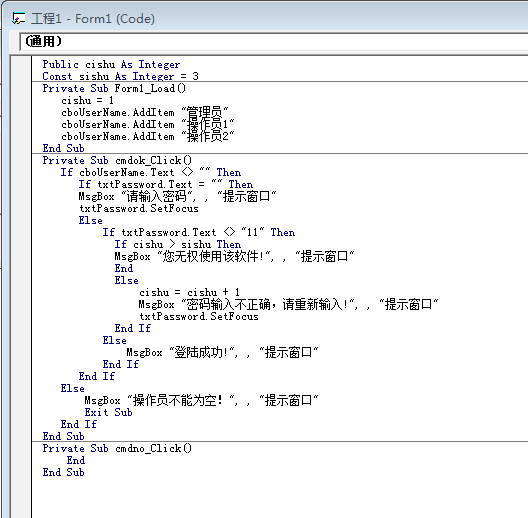Click the MsgBox "操作员不能为空!" line
528x518 pixels.
[201, 400]
